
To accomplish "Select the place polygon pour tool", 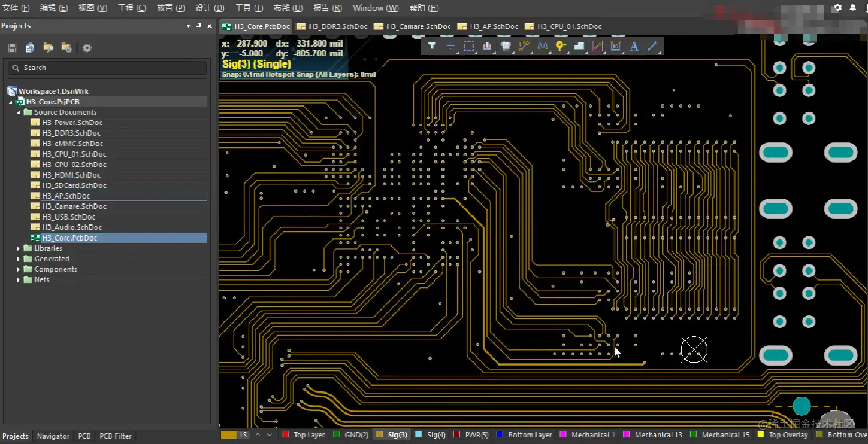I will point(579,46).
